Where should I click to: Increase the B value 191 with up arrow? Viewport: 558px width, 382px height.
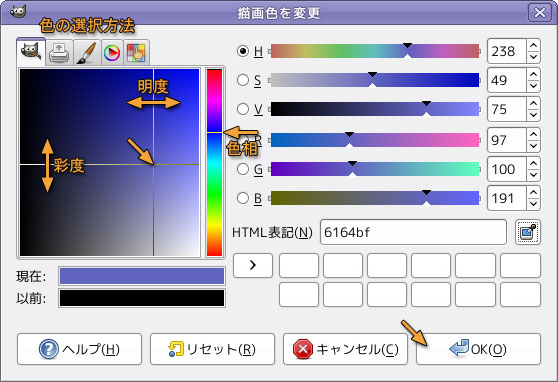point(533,192)
